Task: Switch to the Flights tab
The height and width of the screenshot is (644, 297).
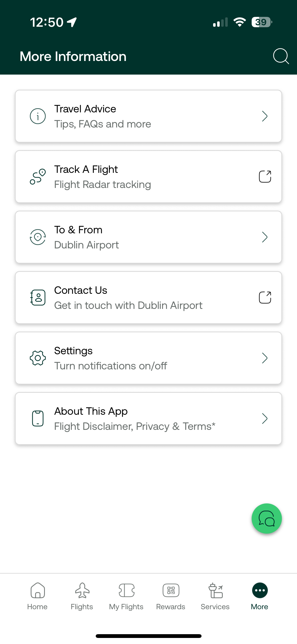Action: pos(82,596)
